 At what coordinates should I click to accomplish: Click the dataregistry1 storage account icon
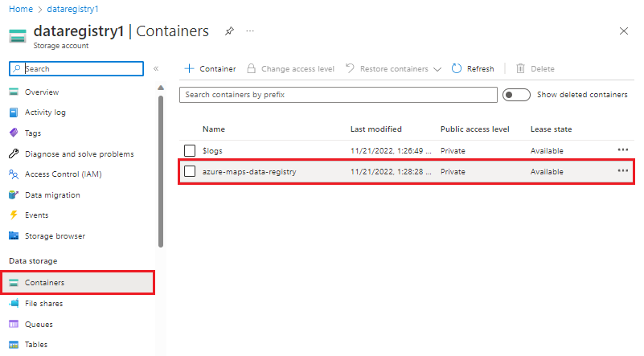tap(18, 35)
